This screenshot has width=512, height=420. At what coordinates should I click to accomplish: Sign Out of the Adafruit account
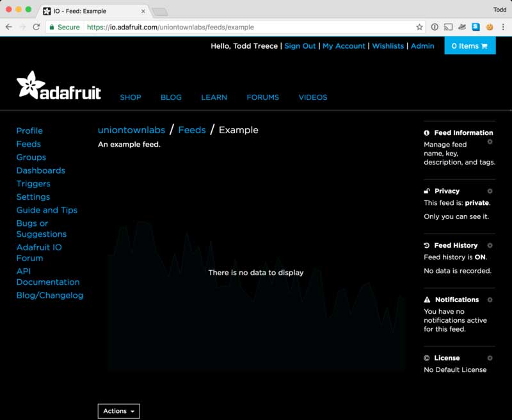click(300, 45)
